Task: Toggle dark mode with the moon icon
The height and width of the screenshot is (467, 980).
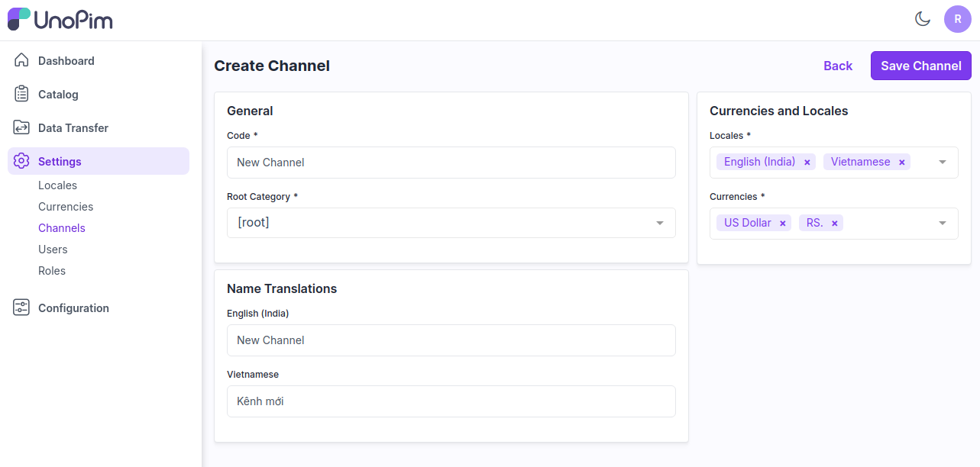Action: point(923,19)
